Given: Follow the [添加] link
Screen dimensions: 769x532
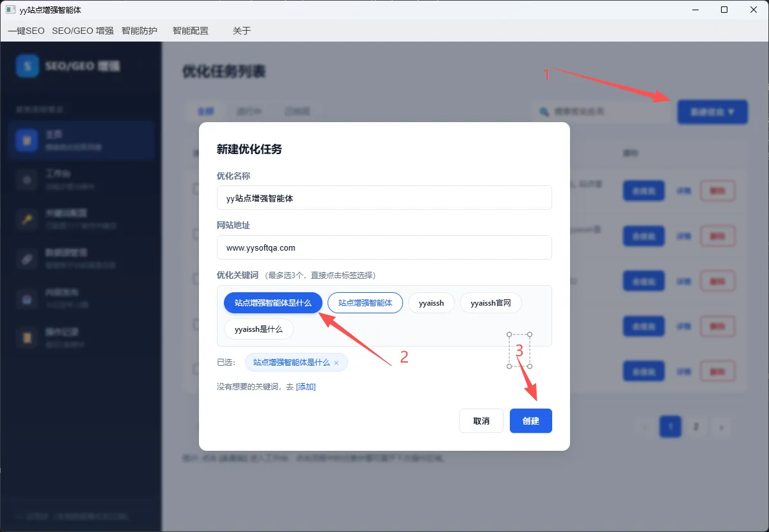Looking at the screenshot, I should click(306, 387).
